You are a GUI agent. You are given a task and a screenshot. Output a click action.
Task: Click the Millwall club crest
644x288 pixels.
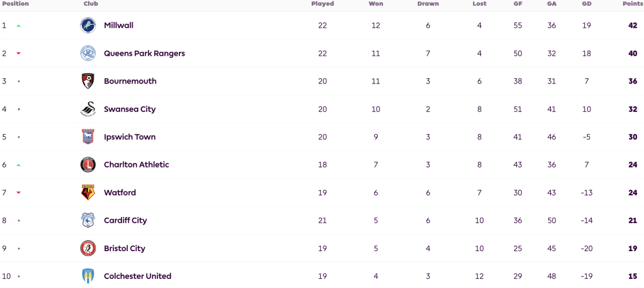click(88, 25)
